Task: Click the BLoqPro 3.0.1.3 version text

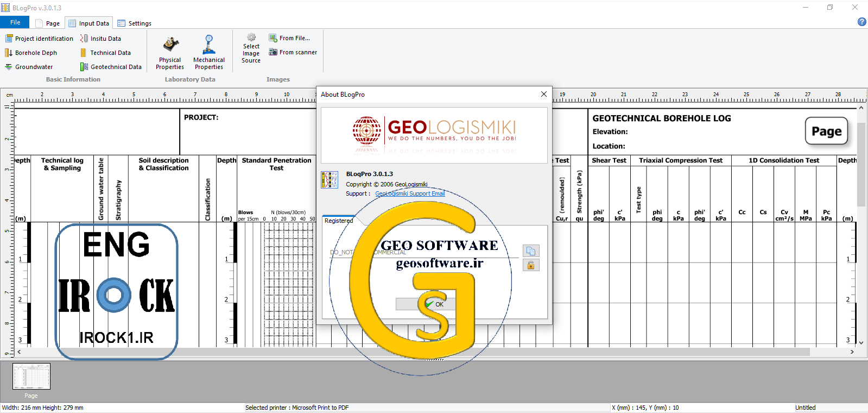Action: tap(370, 174)
